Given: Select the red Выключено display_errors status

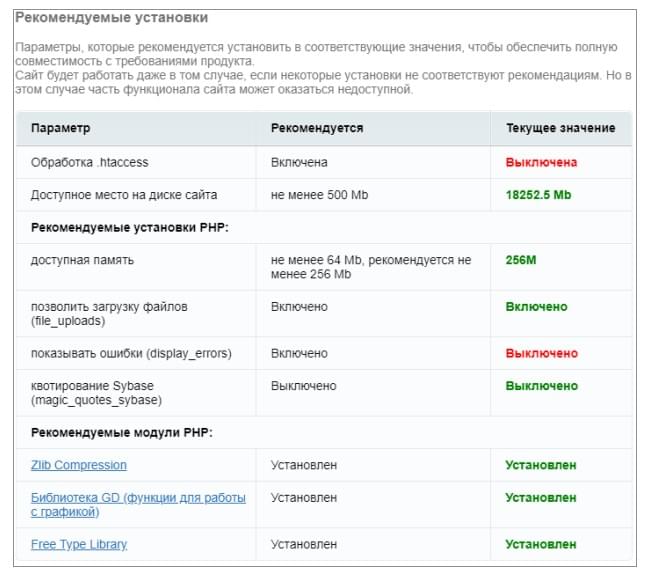Looking at the screenshot, I should (542, 353).
